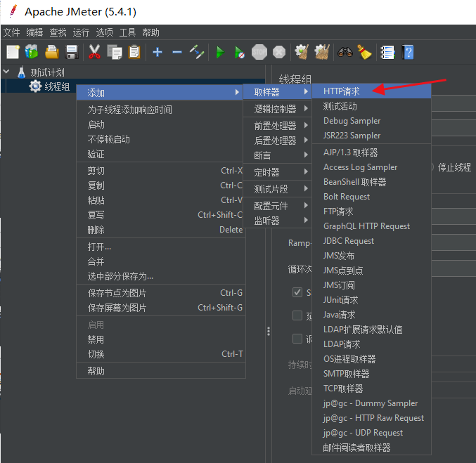Open the Function helper list icon
Viewport: 476px width, 463px height.
click(x=387, y=52)
